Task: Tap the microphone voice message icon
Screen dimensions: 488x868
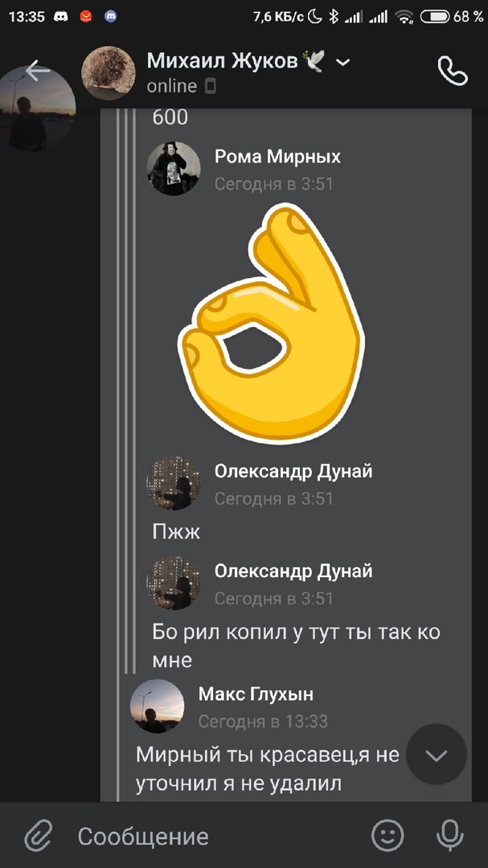Action: (x=449, y=835)
